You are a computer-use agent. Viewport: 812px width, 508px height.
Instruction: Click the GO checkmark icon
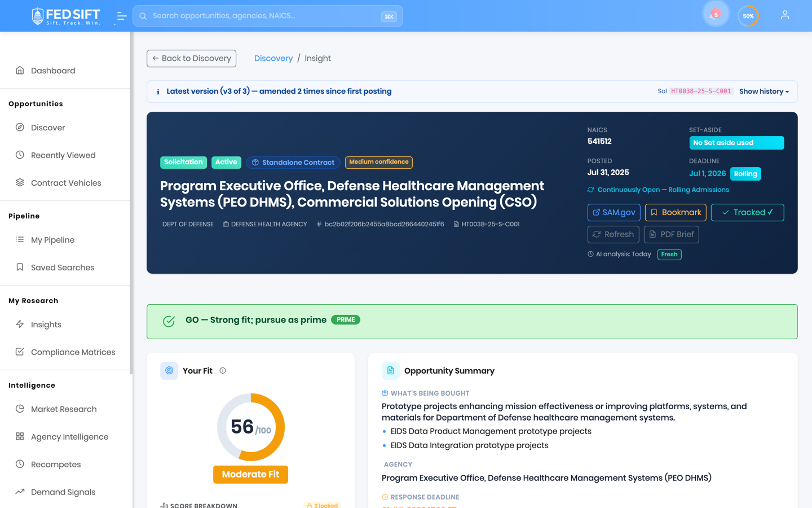169,321
